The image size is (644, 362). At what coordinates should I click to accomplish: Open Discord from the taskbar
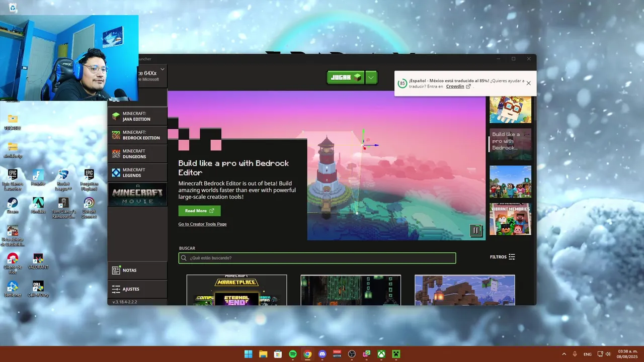323,354
